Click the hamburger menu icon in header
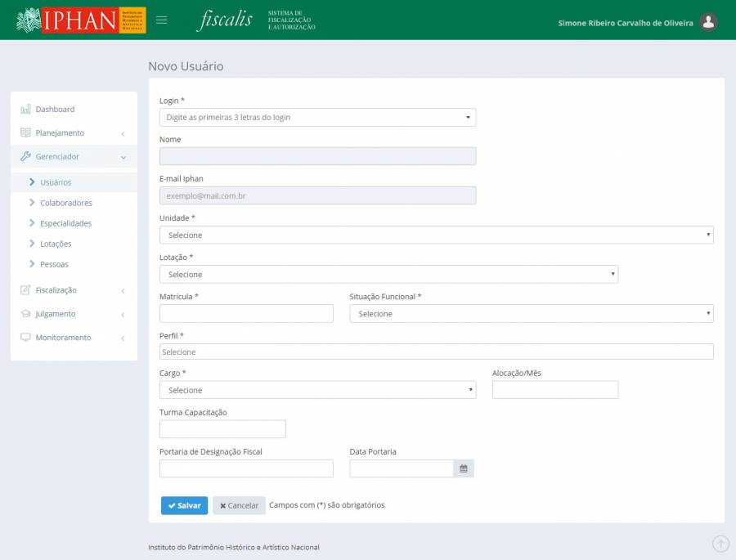The height and width of the screenshot is (560, 736). [162, 20]
